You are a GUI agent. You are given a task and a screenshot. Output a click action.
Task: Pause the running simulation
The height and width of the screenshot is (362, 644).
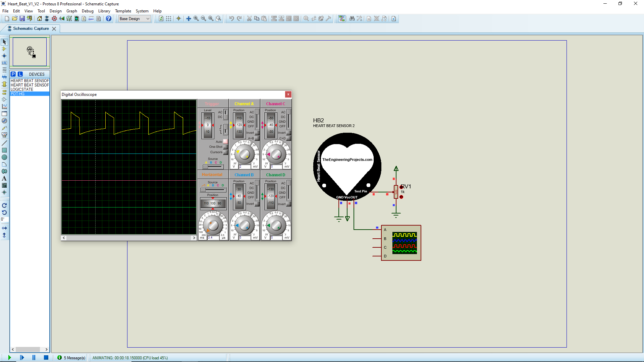(x=34, y=358)
